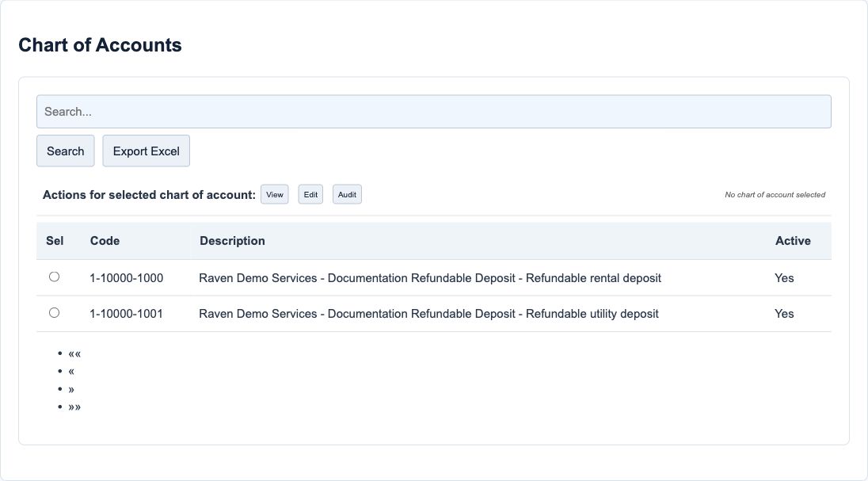This screenshot has width=868, height=481.
Task: Click Edit for the selected chart of account
Action: (x=310, y=194)
